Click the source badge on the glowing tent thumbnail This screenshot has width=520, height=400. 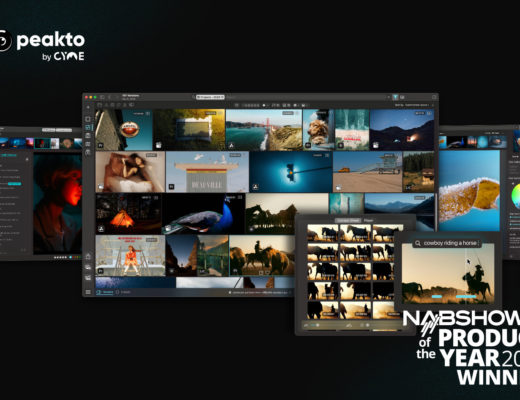pyautogui.click(x=101, y=229)
